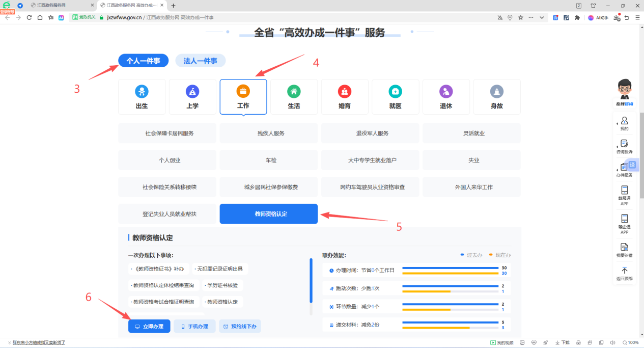The image size is (644, 348).
Task: Switch to first 江西政务服务网 browser tab
Action: tap(62, 5)
